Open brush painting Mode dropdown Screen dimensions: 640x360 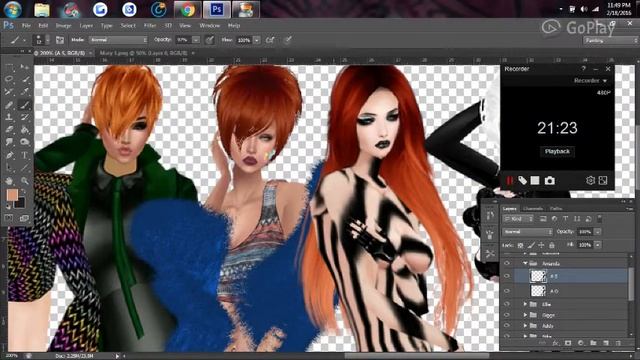(118, 40)
